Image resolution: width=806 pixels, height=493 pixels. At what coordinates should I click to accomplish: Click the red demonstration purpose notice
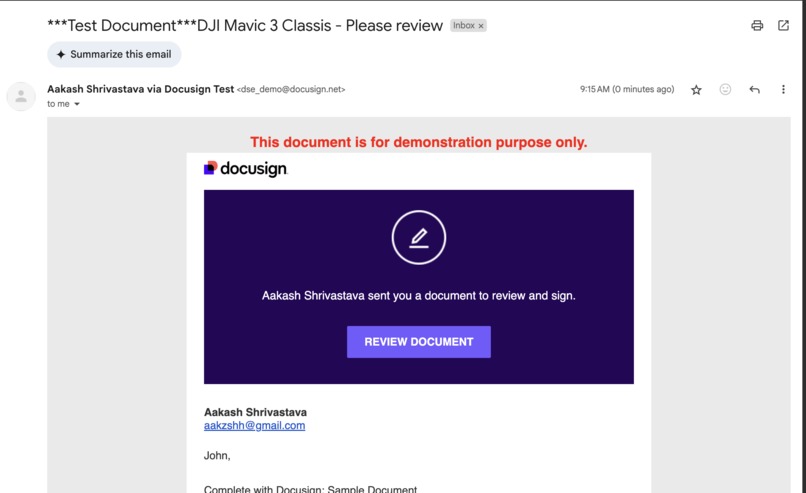[x=418, y=142]
